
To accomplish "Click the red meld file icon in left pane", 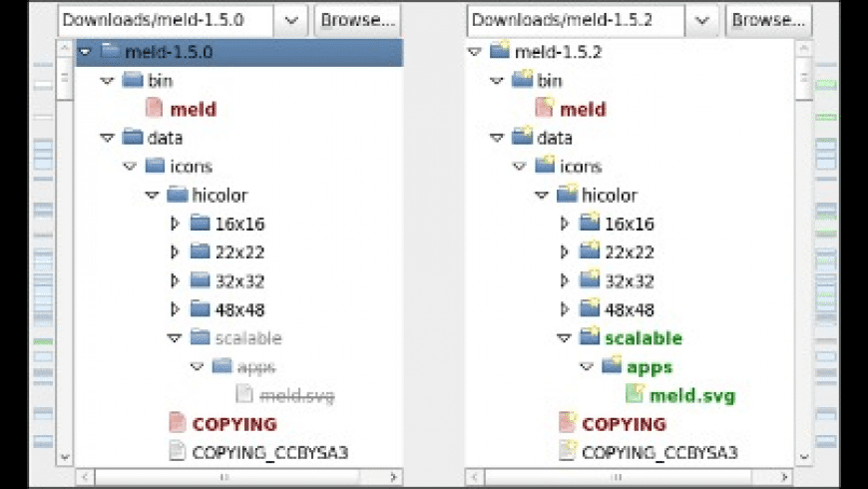I will tap(155, 109).
